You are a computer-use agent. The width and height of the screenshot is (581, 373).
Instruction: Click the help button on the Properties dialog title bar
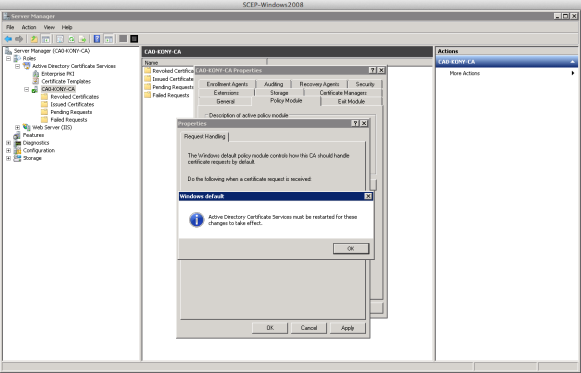coord(355,123)
